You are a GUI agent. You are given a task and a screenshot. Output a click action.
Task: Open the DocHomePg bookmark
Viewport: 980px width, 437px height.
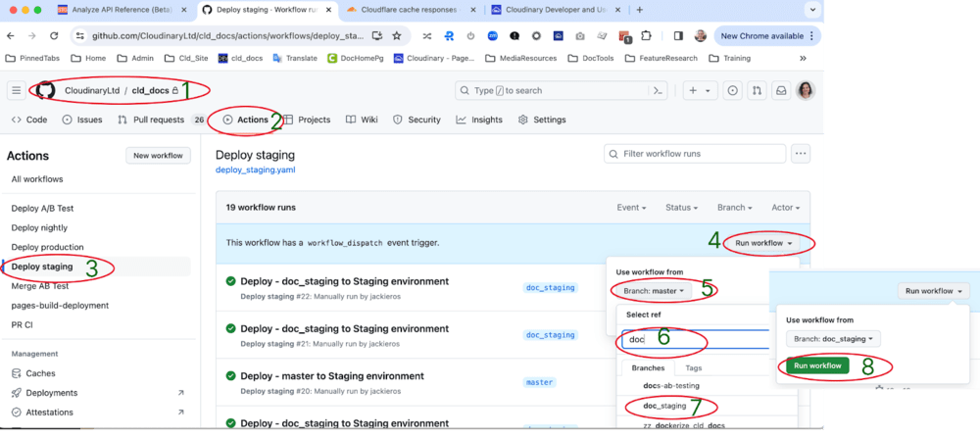(356, 58)
